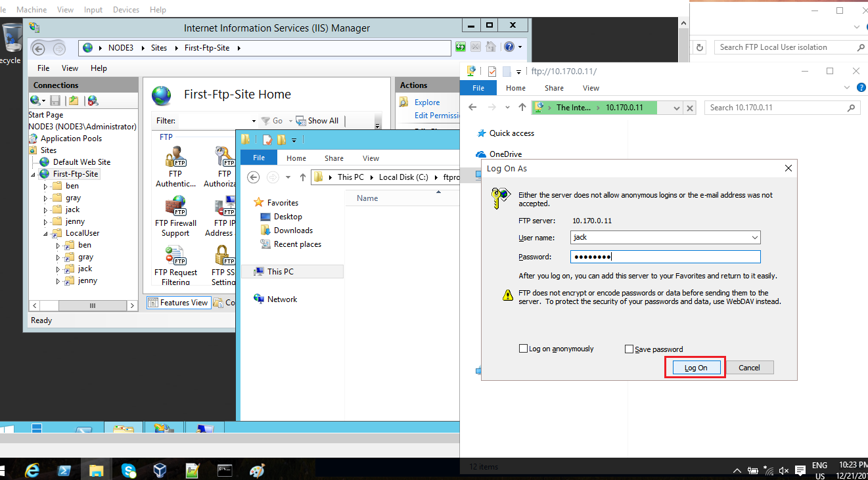Select Application Pools in Connections tree

click(x=65, y=139)
